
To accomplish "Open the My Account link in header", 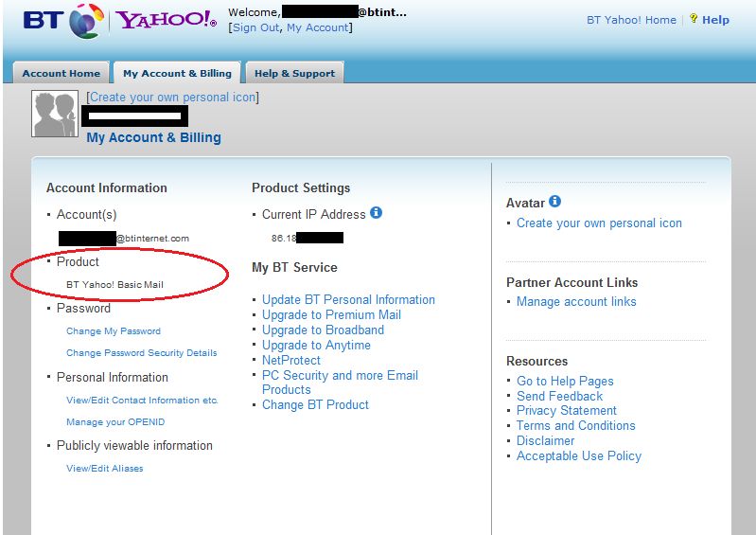I will click(x=317, y=27).
